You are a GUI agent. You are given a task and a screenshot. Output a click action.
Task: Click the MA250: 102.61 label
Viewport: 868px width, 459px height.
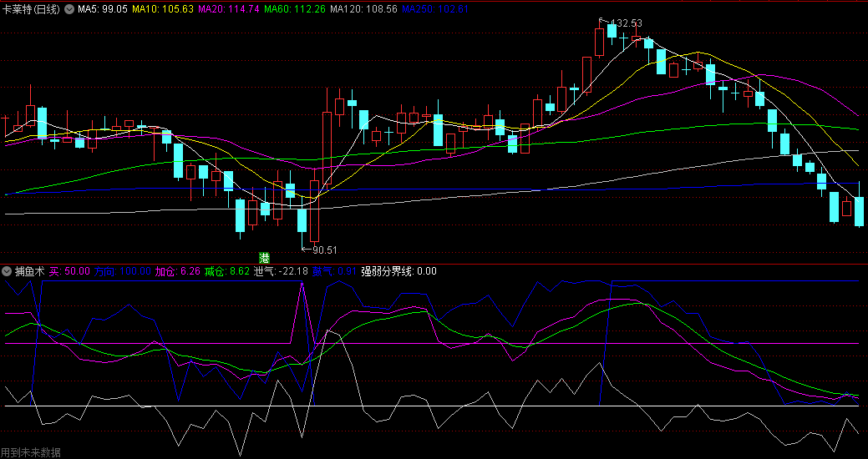tap(435, 9)
